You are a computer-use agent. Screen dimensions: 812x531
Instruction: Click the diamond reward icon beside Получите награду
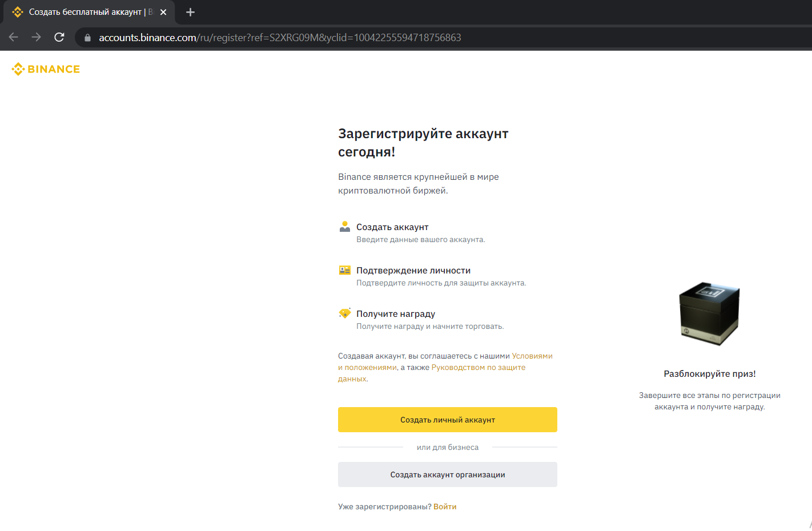tap(345, 313)
